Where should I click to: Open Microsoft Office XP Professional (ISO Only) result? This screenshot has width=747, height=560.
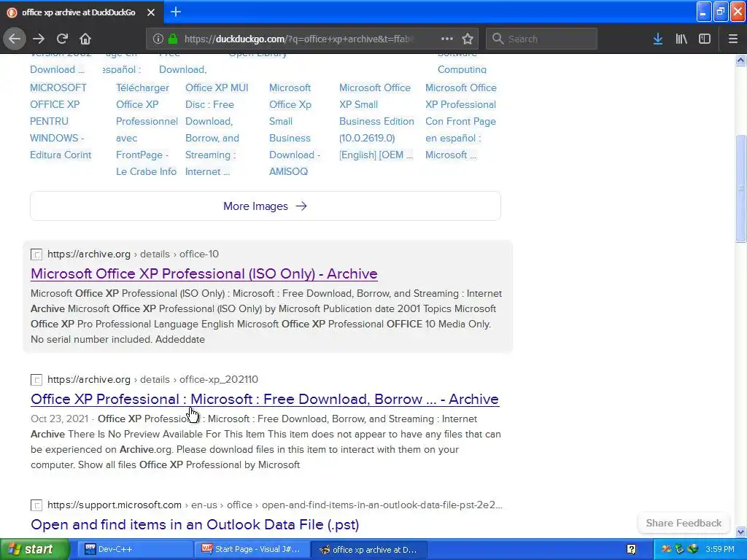coord(204,274)
